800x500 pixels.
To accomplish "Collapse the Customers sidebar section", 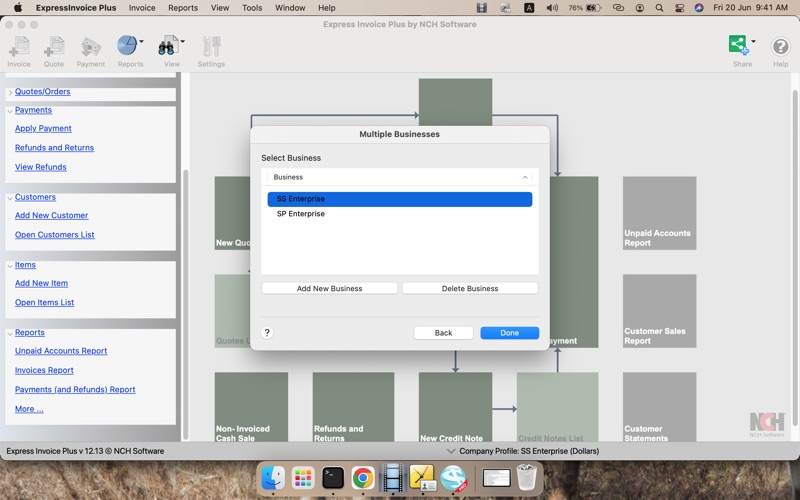I will pyautogui.click(x=10, y=198).
